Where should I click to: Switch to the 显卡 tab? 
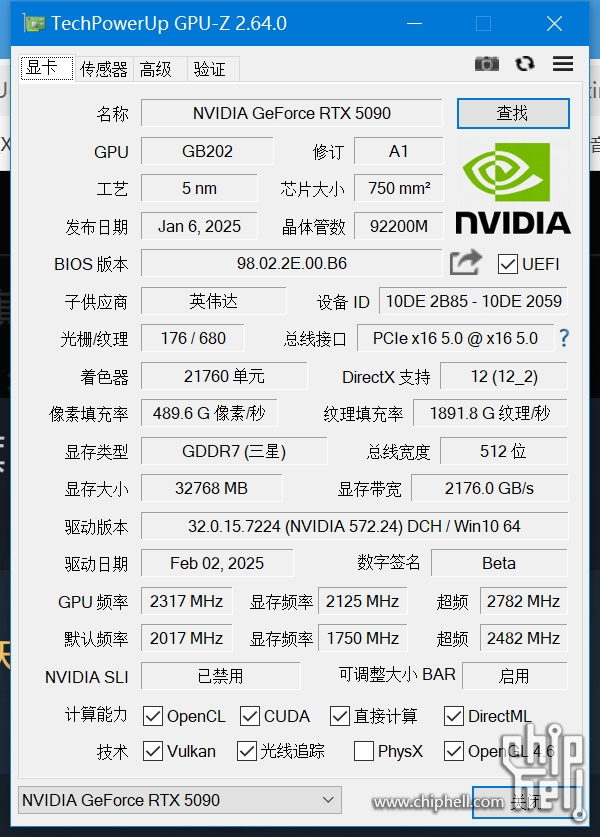click(47, 68)
